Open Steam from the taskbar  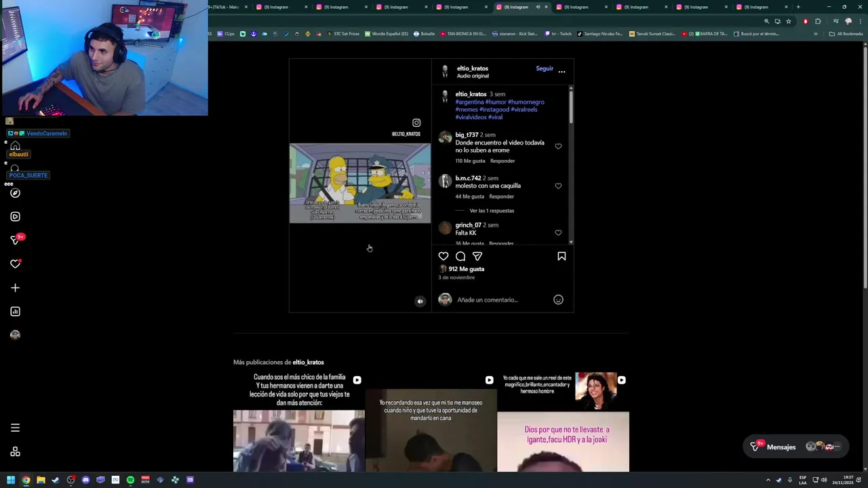pyautogui.click(x=56, y=480)
